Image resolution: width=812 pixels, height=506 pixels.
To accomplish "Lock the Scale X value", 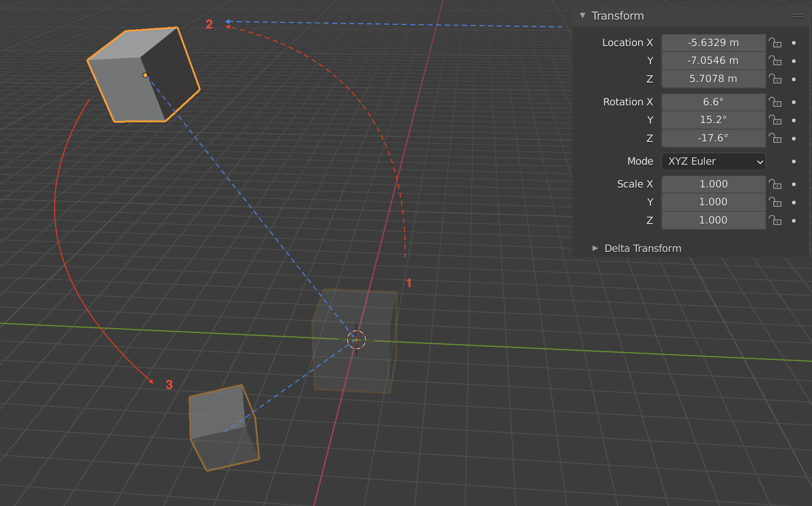I will 776,184.
